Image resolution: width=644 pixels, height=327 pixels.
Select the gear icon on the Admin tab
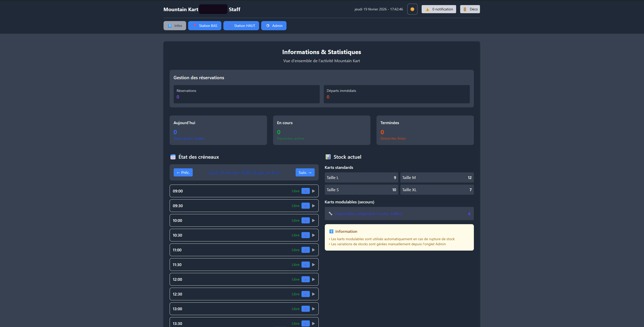pyautogui.click(x=268, y=26)
